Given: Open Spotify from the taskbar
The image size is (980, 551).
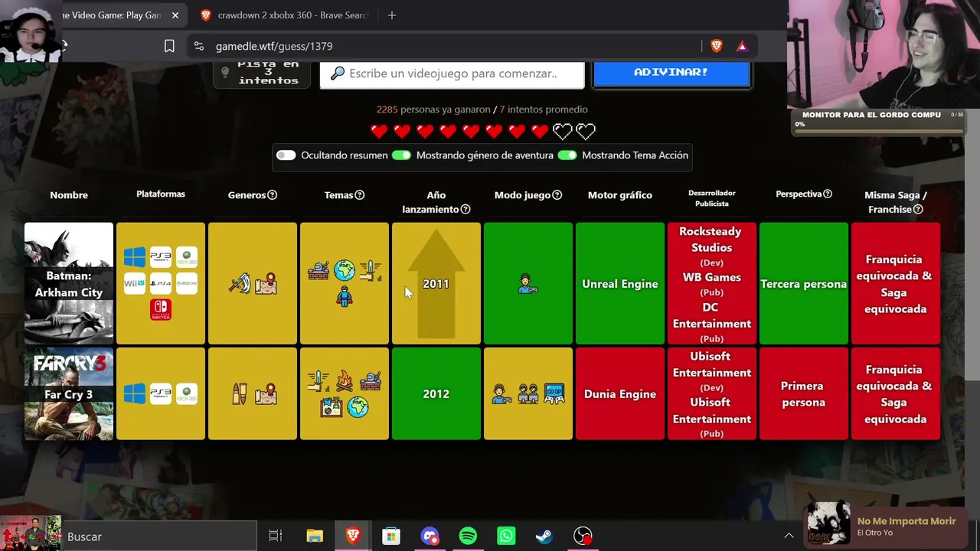Looking at the screenshot, I should click(x=468, y=536).
